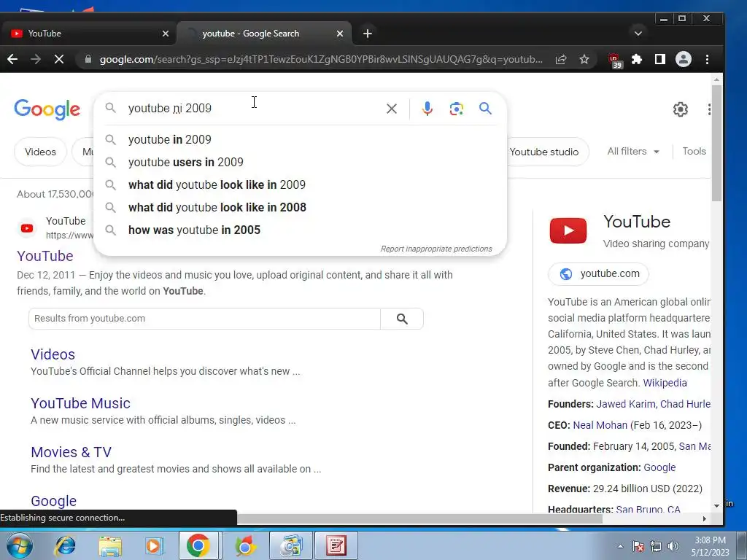Open the Windows Start button

coord(20,545)
